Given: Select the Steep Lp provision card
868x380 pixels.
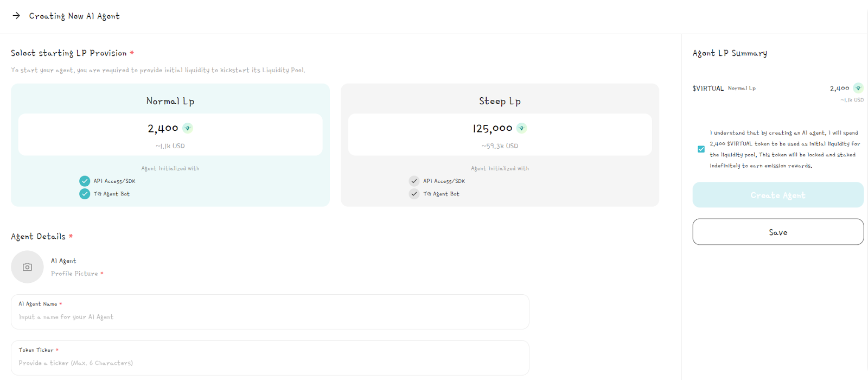Looking at the screenshot, I should (500, 145).
